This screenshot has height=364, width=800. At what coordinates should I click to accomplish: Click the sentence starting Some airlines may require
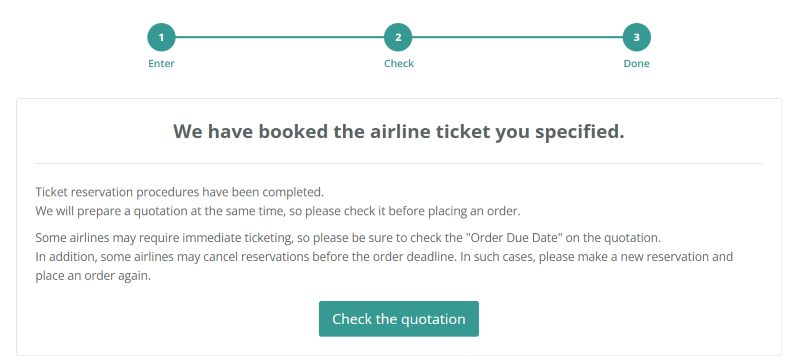coord(348,238)
